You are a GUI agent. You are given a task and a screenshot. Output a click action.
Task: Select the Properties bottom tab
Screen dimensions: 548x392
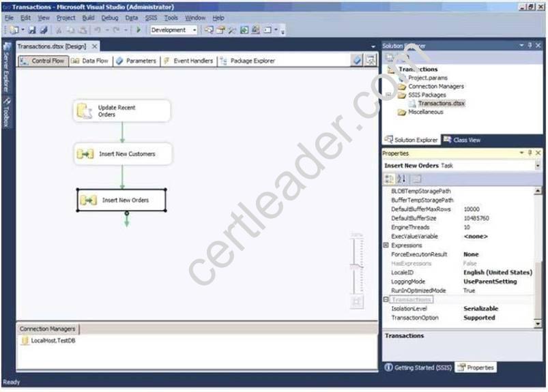476,367
